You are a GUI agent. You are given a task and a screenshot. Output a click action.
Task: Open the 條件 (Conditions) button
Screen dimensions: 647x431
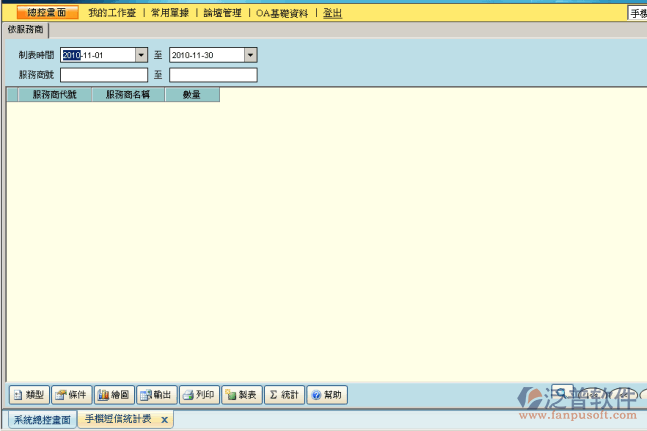tap(72, 395)
